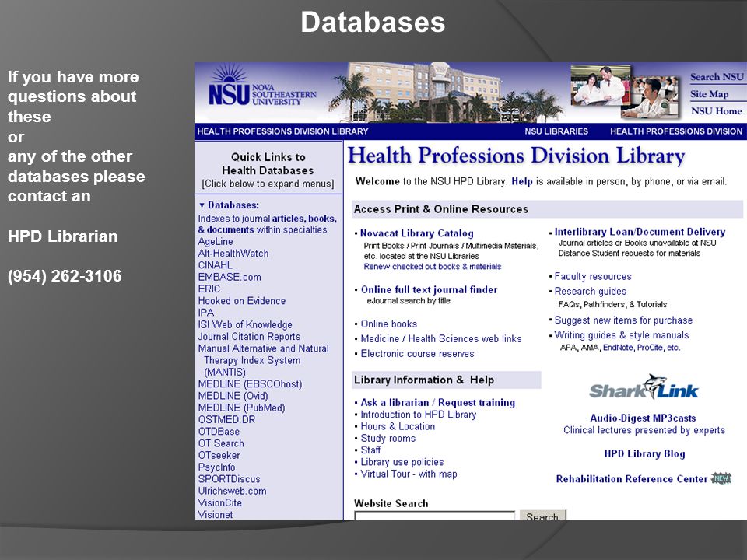Open Interlibrary Loan/Document Delivery
747x560 pixels.
pos(640,232)
